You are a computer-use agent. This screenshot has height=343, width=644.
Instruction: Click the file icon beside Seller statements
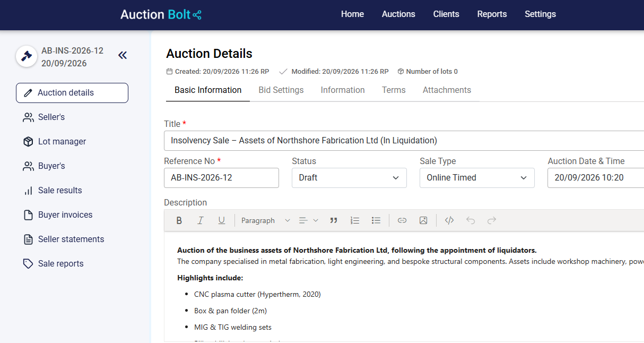click(28, 239)
